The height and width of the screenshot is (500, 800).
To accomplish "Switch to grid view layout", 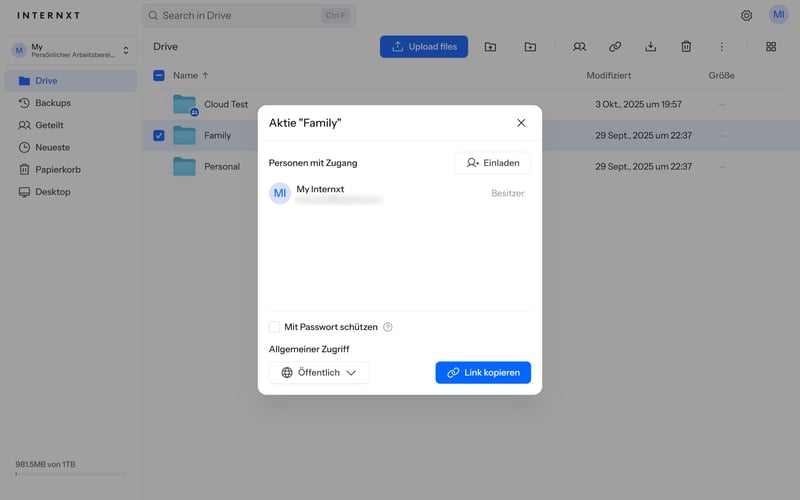I will tap(771, 47).
